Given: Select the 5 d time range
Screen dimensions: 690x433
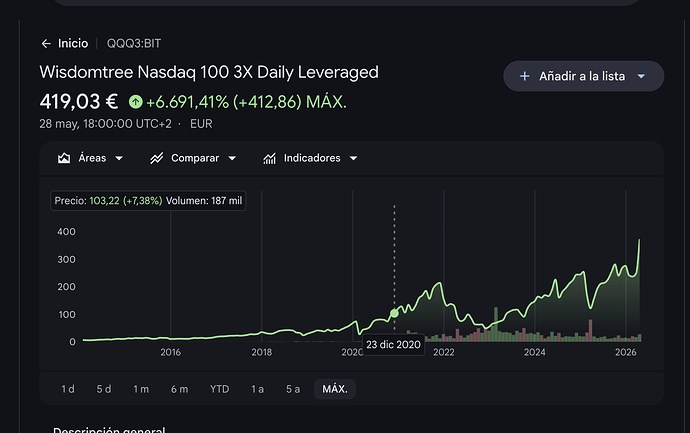Looking at the screenshot, I should click(104, 389).
